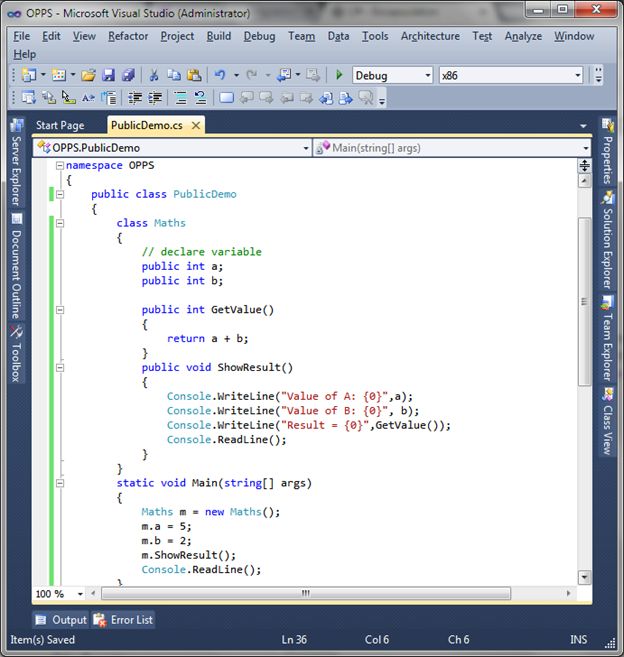The width and height of the screenshot is (624, 657).
Task: Click the Add New Item toolbar icon
Action: coord(59,75)
